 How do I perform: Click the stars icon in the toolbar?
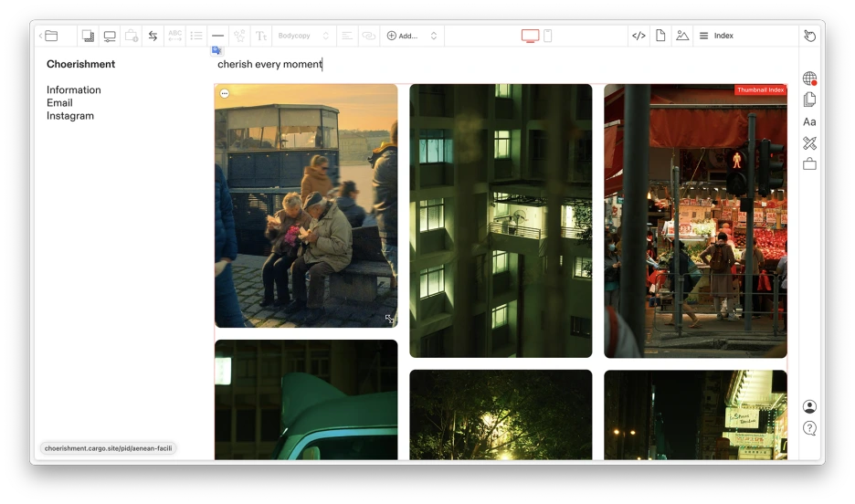click(x=239, y=36)
